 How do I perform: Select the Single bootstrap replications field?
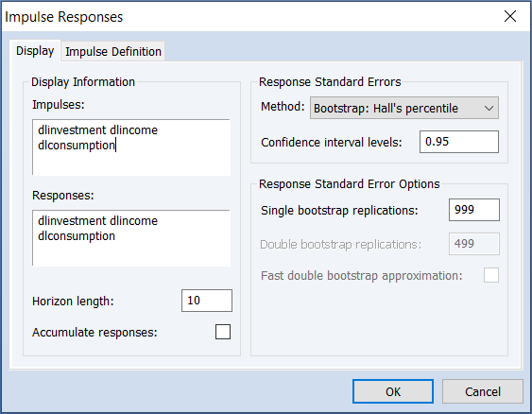pos(474,210)
